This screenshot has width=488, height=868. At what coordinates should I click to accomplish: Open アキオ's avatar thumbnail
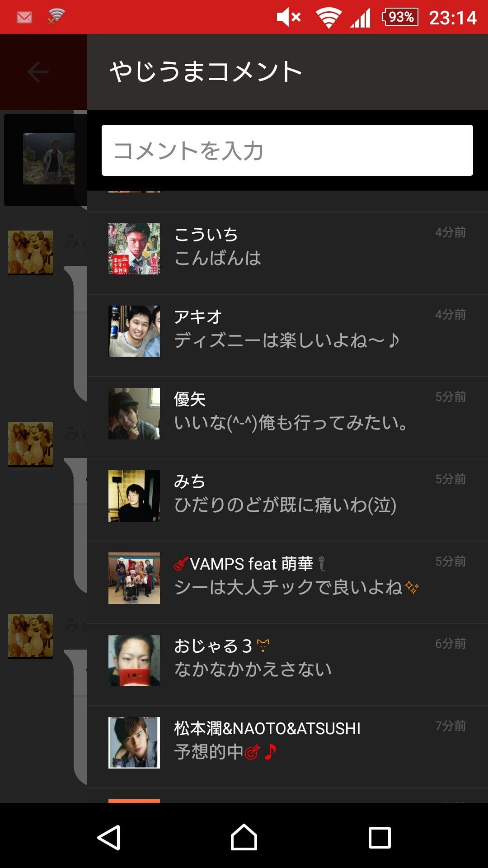(134, 331)
